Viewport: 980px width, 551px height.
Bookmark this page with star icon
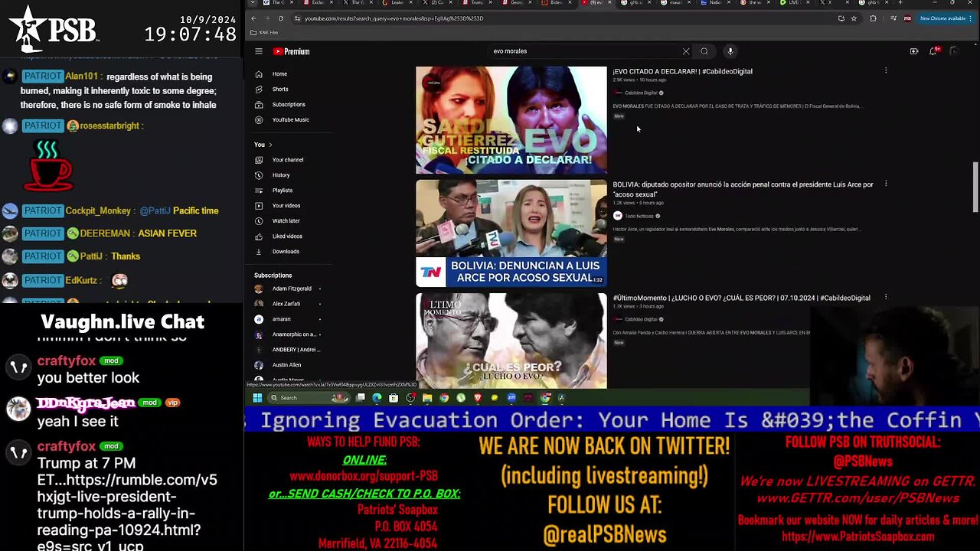854,18
